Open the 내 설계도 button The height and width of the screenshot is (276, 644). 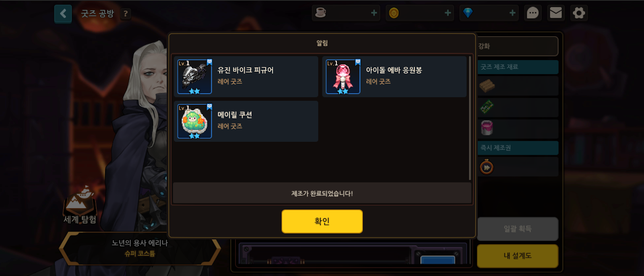(x=518, y=256)
